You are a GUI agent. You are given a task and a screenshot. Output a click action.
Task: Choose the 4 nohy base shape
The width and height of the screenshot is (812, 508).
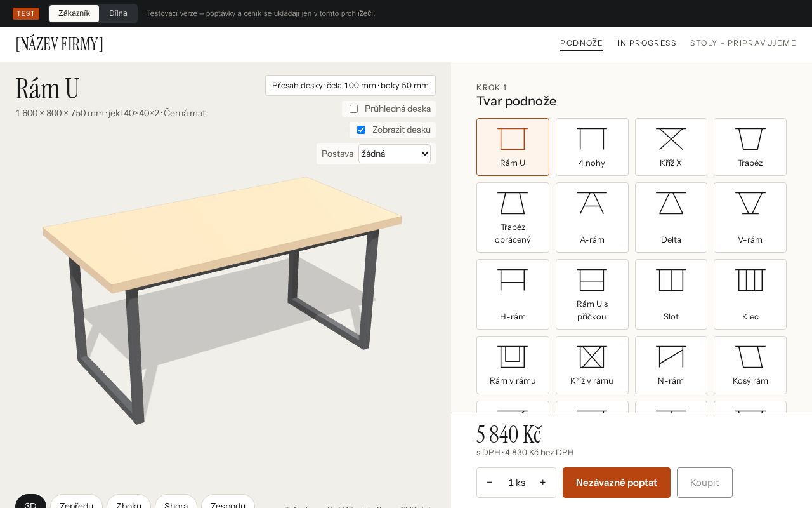tap(592, 147)
